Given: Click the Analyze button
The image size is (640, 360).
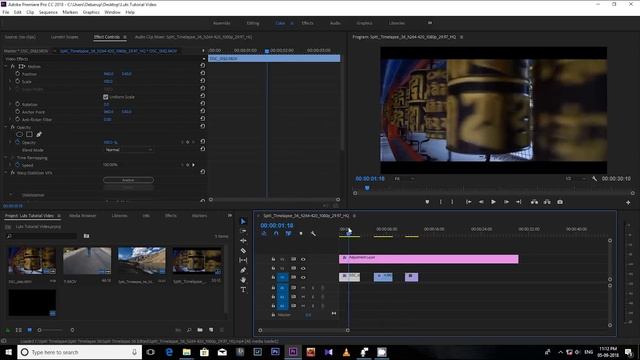Looking at the screenshot, I should (128, 180).
